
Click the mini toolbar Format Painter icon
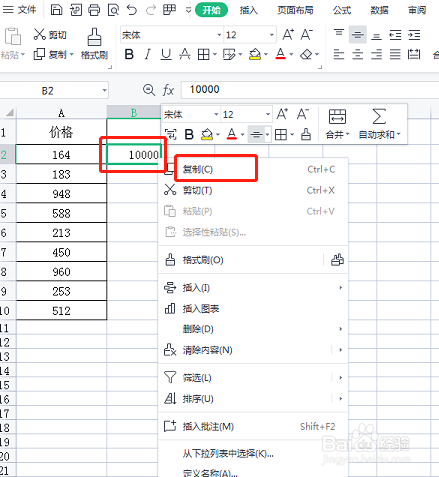point(306,134)
